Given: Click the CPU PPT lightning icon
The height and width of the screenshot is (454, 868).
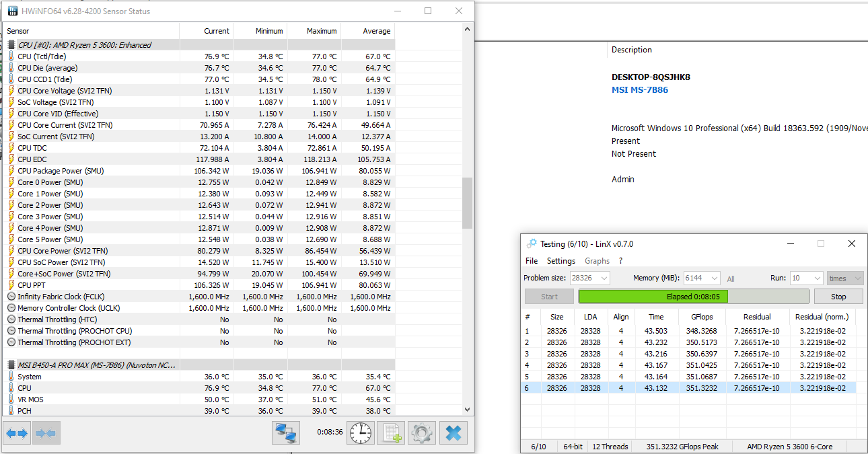Looking at the screenshot, I should (11, 285).
